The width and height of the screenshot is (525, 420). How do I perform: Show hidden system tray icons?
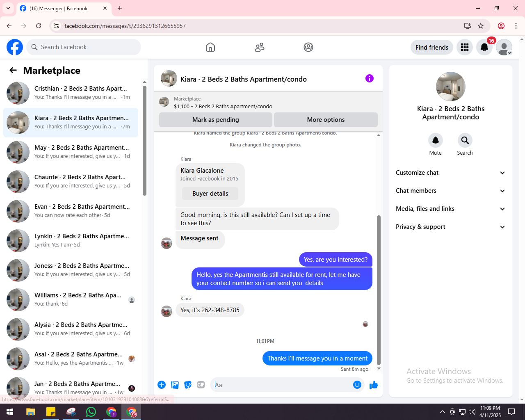pyautogui.click(x=442, y=412)
